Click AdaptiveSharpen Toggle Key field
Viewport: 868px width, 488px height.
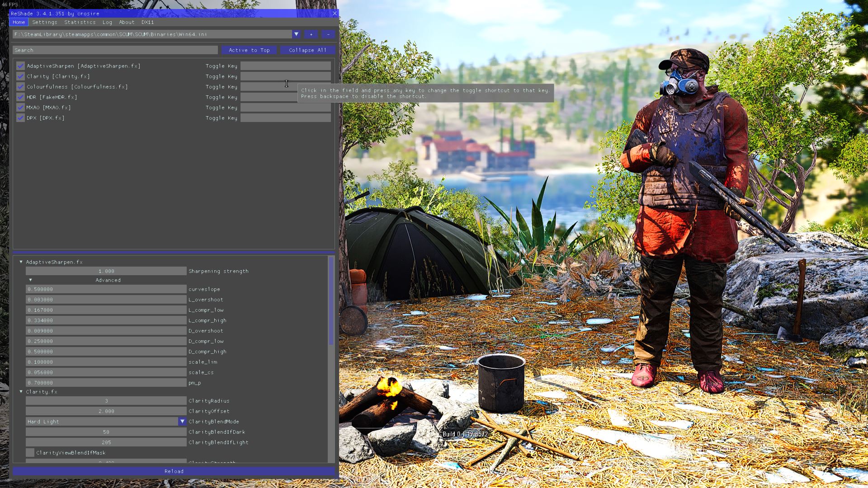(x=285, y=66)
